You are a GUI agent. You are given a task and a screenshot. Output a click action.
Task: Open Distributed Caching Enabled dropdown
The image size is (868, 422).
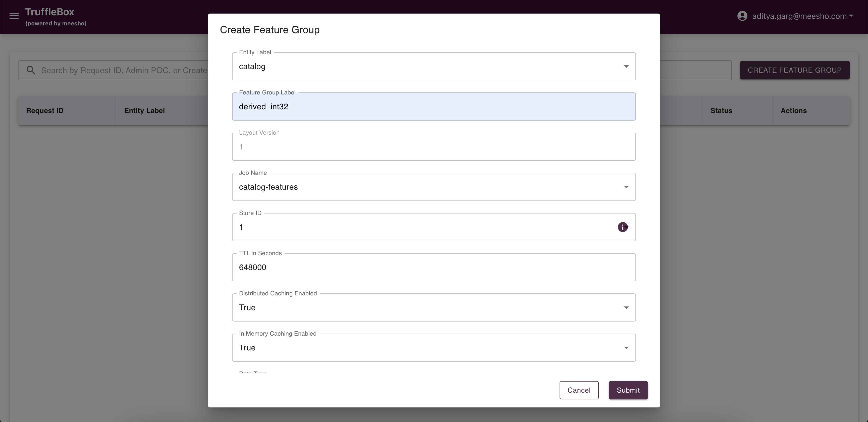(x=434, y=307)
